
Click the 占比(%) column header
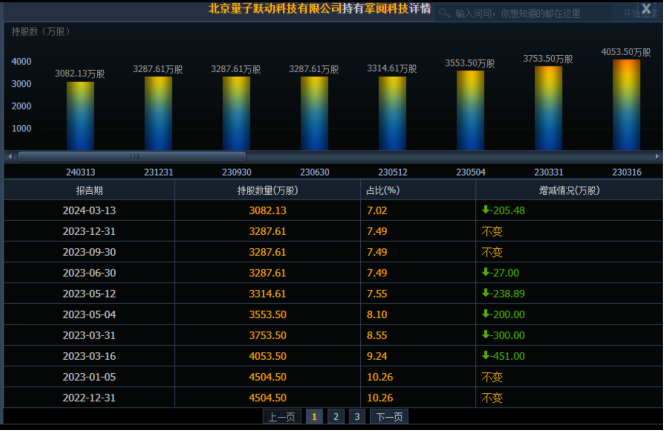[385, 190]
